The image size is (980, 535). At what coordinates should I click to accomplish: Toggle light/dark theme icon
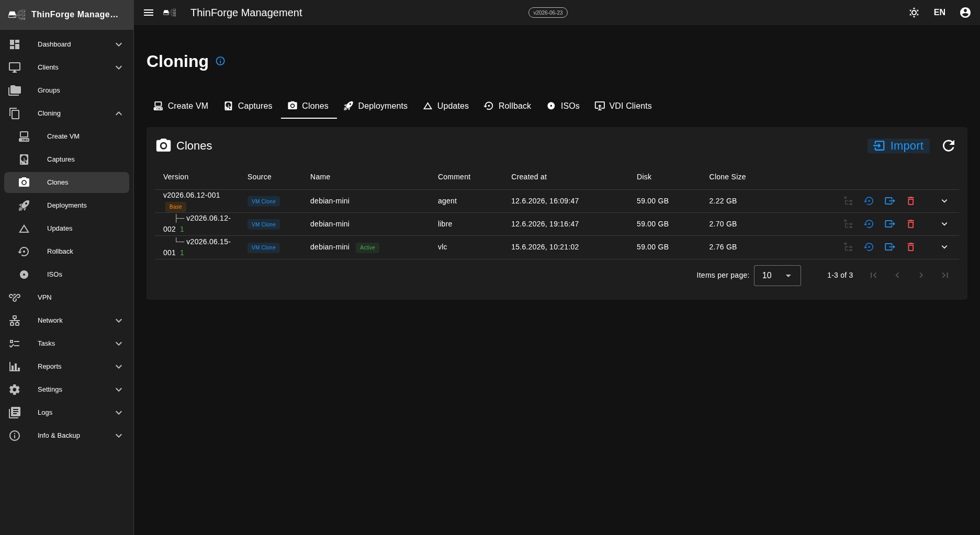pos(914,13)
